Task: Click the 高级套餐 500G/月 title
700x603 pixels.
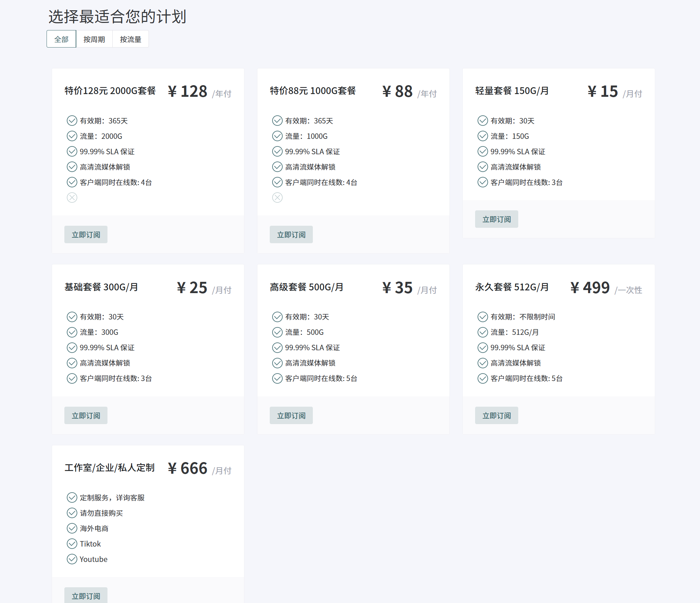Action: click(x=307, y=287)
